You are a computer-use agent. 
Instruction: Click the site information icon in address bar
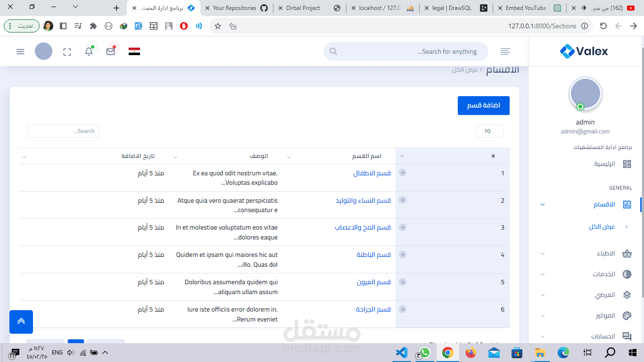coord(585,26)
